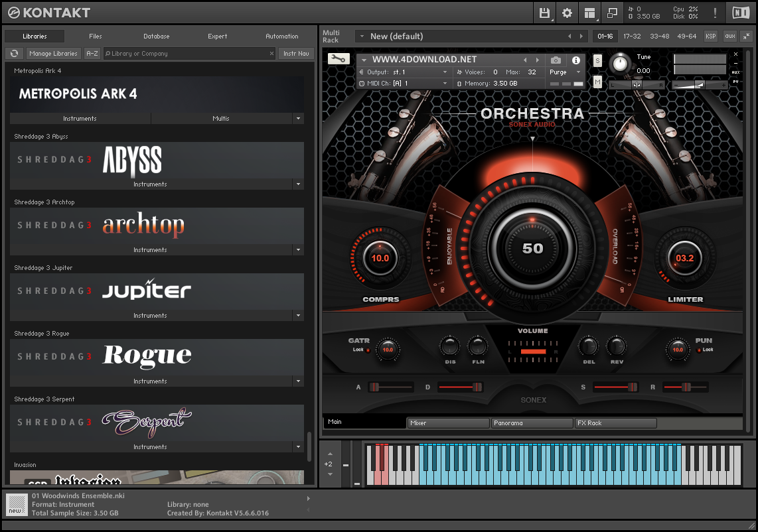Click the new instrument file icon
758x532 pixels.
(x=17, y=504)
